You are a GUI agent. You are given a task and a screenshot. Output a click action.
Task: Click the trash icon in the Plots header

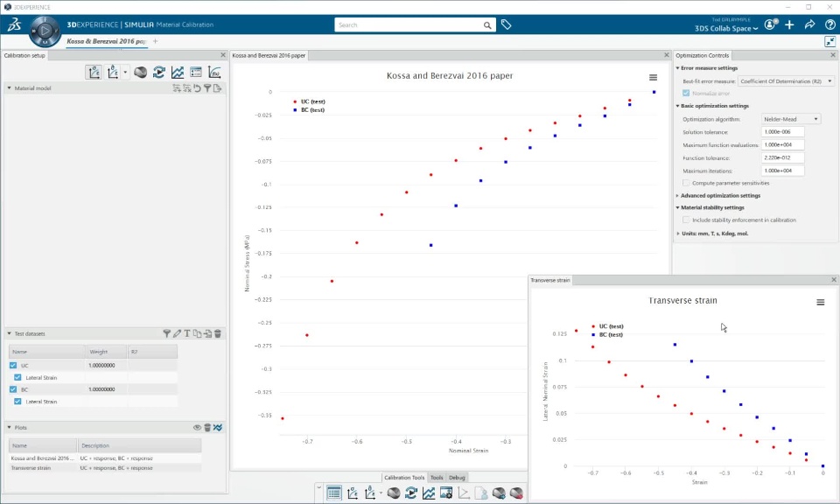207,427
